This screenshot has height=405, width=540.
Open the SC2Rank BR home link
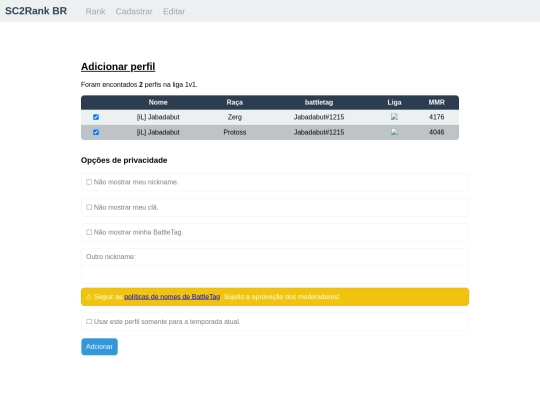coord(36,11)
